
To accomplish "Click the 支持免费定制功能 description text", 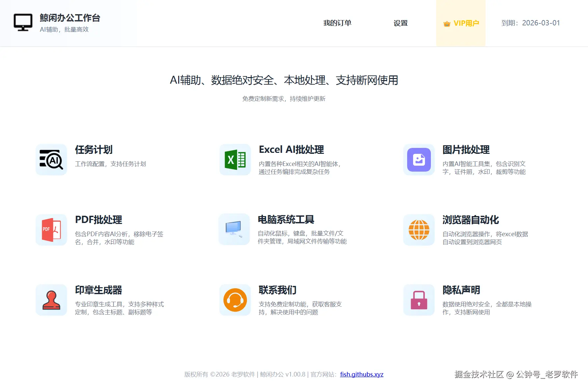I will coord(300,308).
